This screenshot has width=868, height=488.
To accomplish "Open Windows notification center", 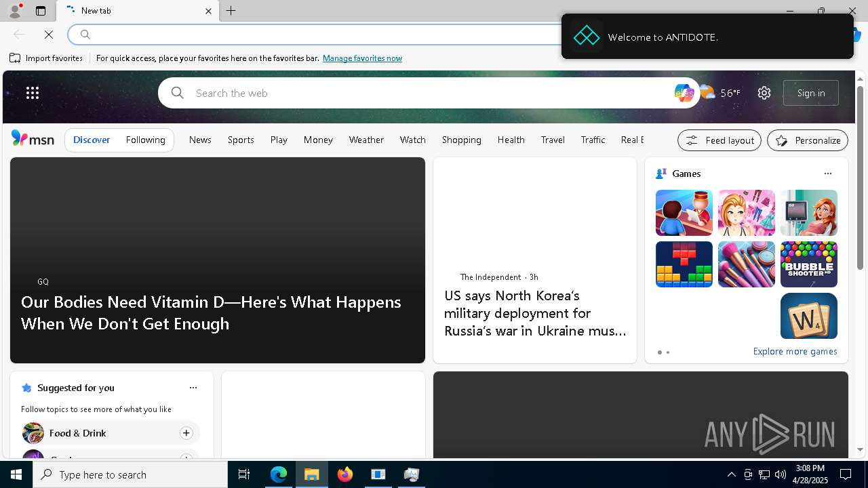I will (x=846, y=474).
